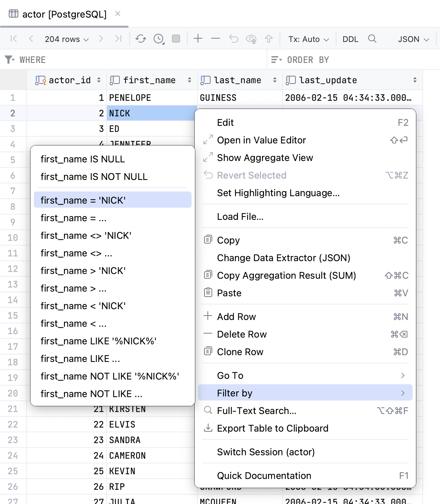Add a new row with the plus icon
The height and width of the screenshot is (504, 440).
click(x=198, y=39)
